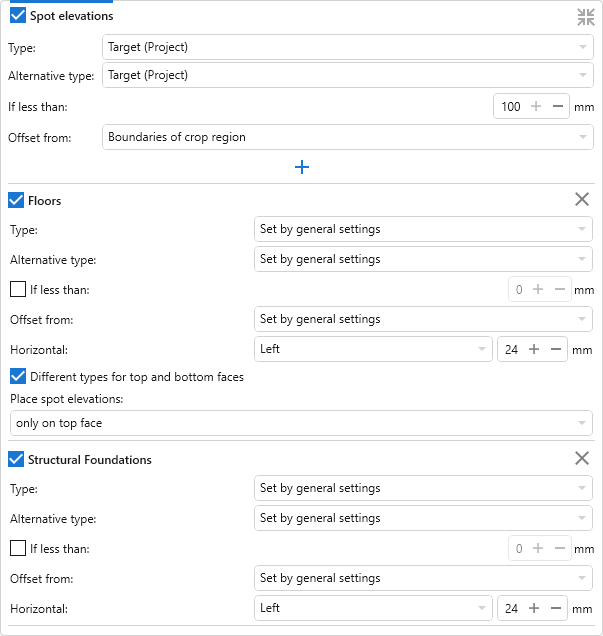Increase Floors Horizontal offset value
Image resolution: width=603 pixels, height=636 pixels.
(x=534, y=349)
